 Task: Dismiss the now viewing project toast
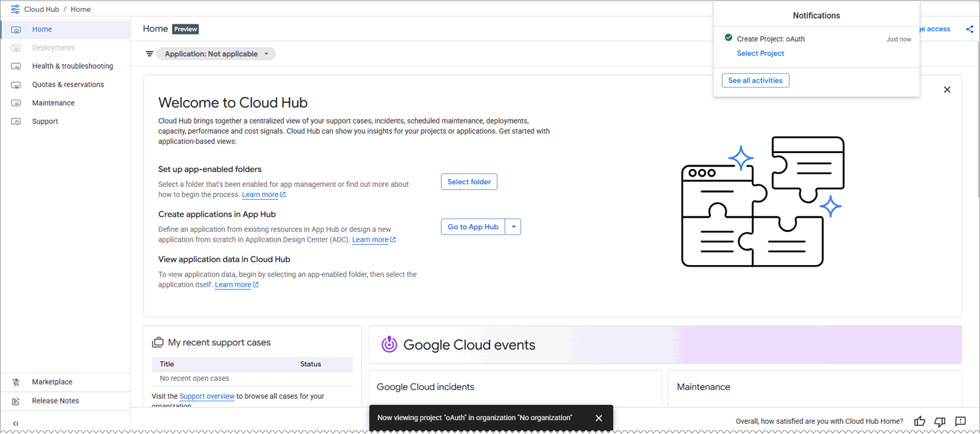pyautogui.click(x=598, y=418)
